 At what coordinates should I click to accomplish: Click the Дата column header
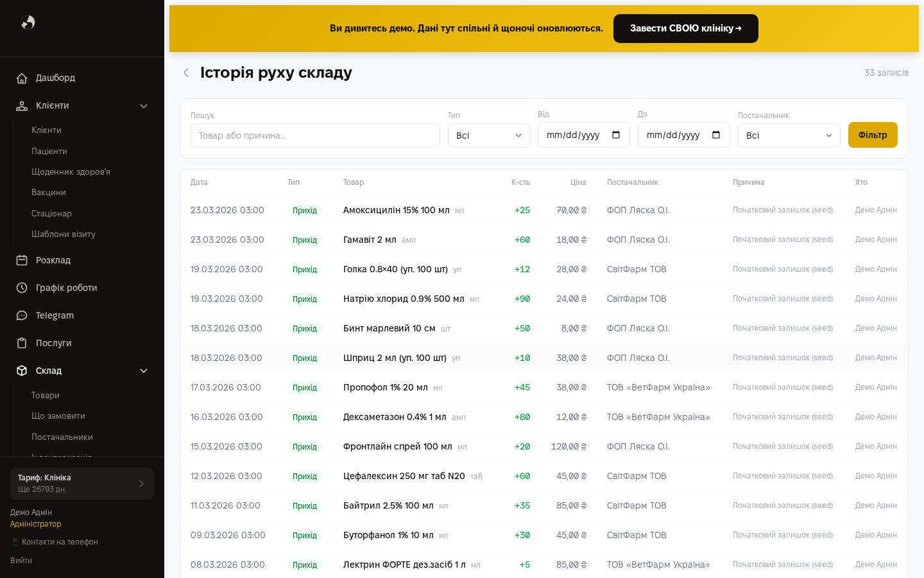click(199, 182)
